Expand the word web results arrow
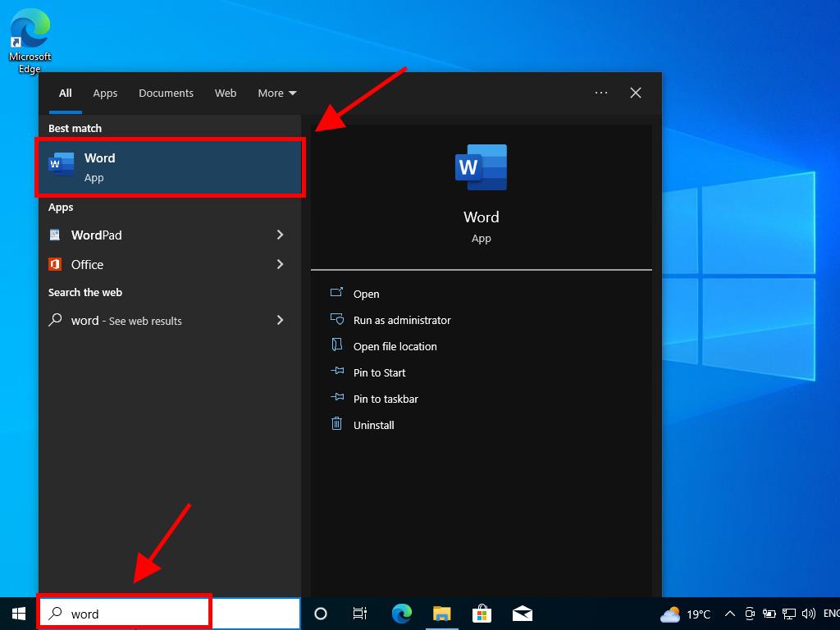Image resolution: width=840 pixels, height=630 pixels. click(x=280, y=320)
